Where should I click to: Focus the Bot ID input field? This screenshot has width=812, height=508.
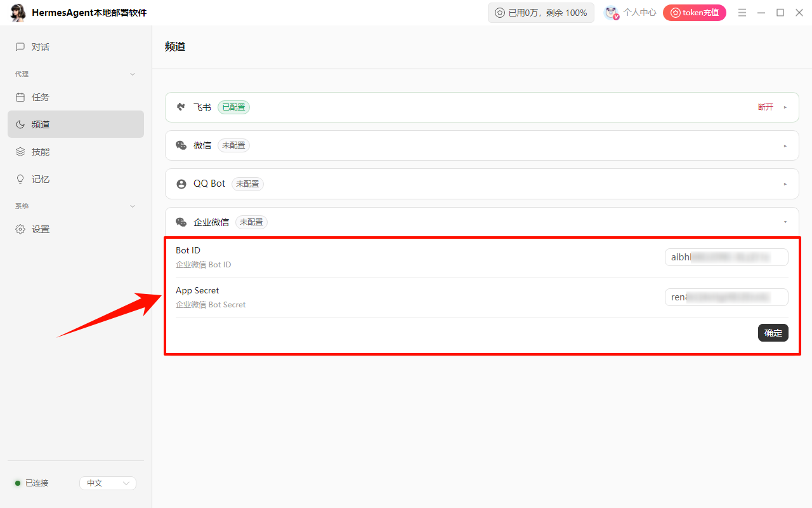(x=726, y=257)
